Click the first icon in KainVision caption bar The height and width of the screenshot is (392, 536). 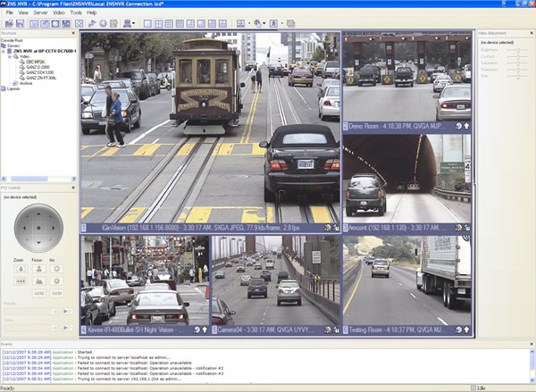[x=328, y=228]
